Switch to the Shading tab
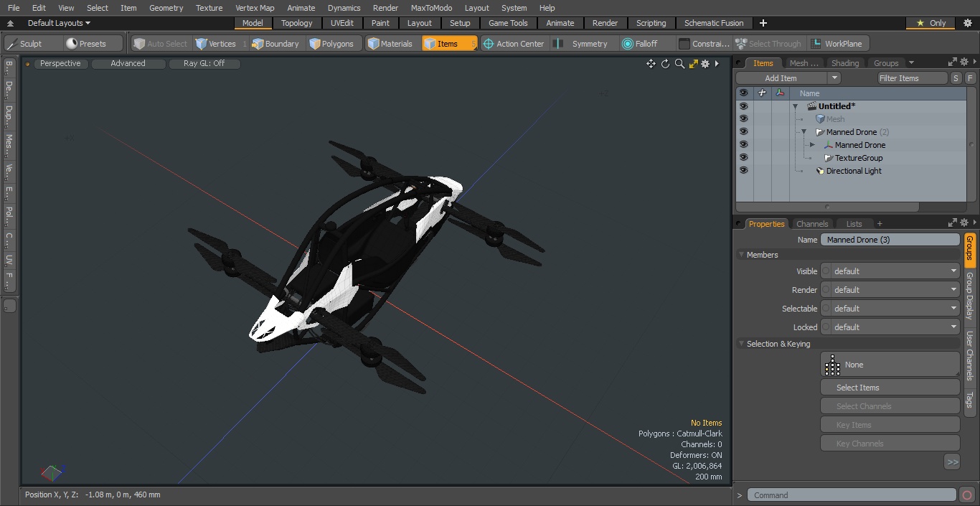Image resolution: width=980 pixels, height=506 pixels. pos(845,63)
